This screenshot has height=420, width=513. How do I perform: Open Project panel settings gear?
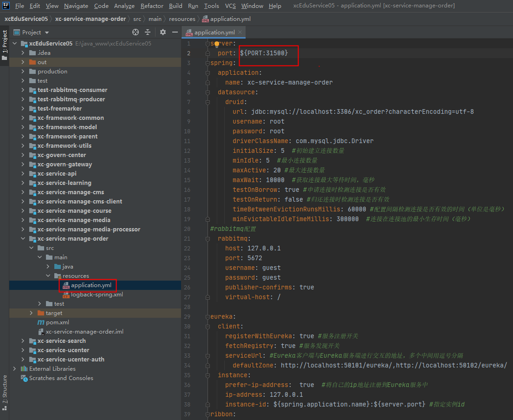point(162,32)
